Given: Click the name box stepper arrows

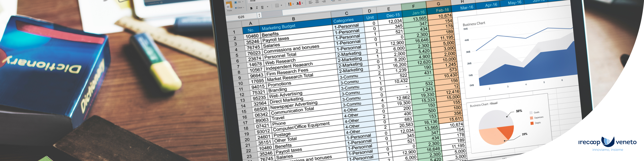Looking at the screenshot, I should coord(259,15).
